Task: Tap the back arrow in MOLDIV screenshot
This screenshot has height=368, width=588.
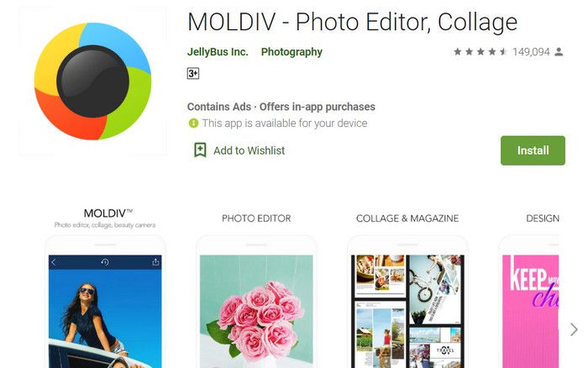Action: point(55,263)
